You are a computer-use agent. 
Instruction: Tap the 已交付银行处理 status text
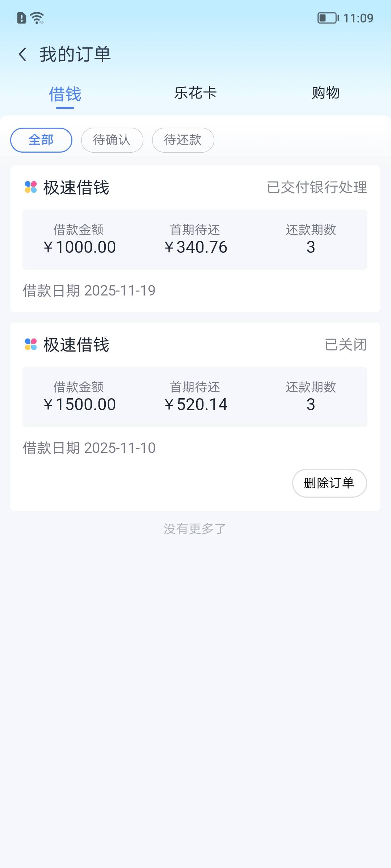point(317,187)
